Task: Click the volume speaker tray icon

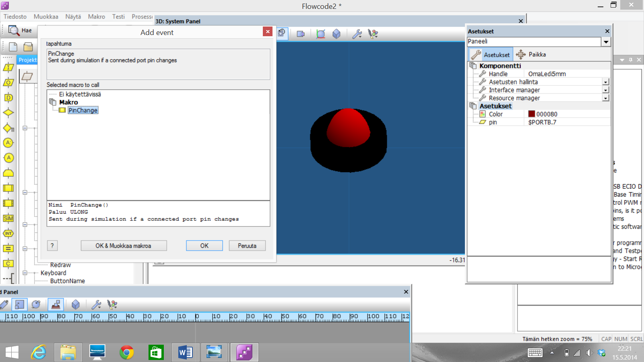Action: pos(589,353)
